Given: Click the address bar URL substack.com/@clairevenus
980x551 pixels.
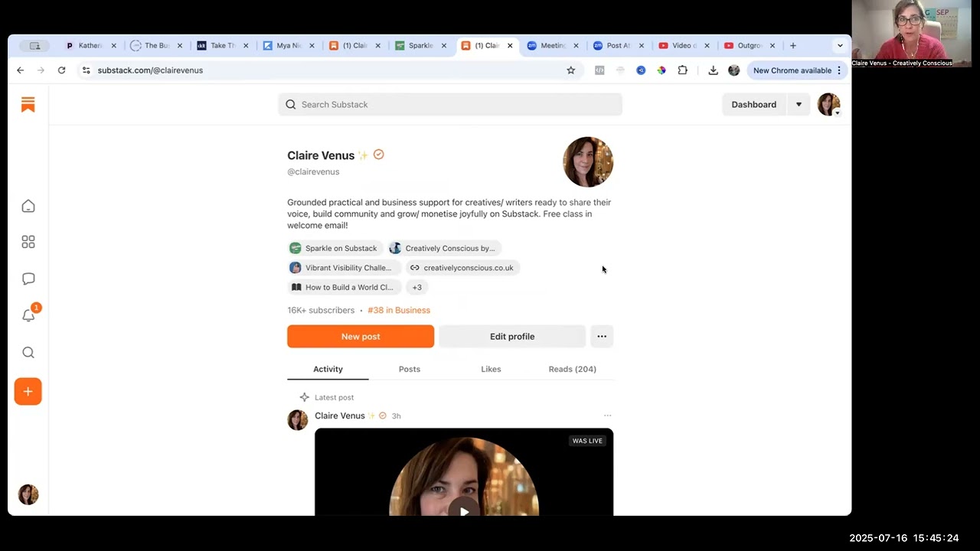Looking at the screenshot, I should (150, 70).
